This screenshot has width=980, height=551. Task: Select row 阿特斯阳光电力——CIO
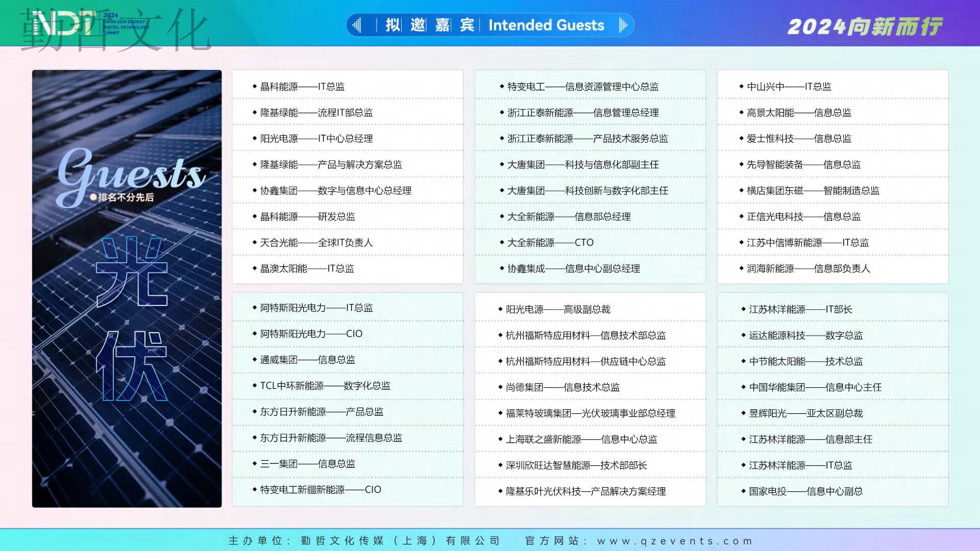[348, 334]
